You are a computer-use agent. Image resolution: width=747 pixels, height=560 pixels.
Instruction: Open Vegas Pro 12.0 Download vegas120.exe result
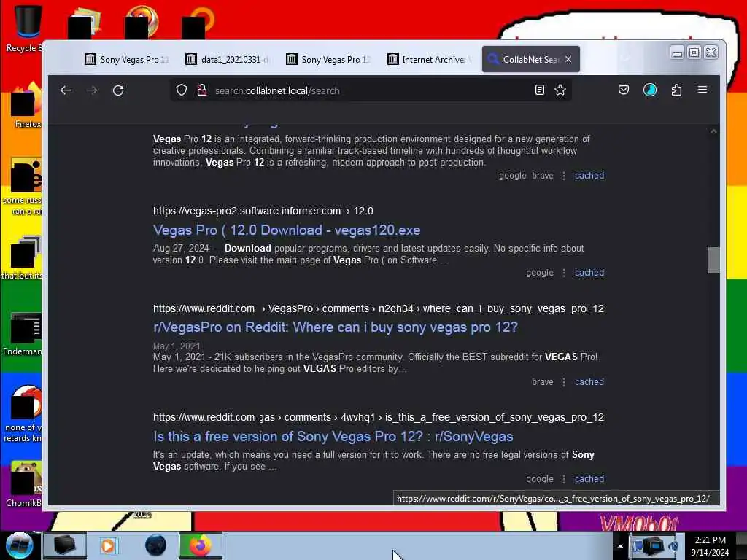(287, 230)
